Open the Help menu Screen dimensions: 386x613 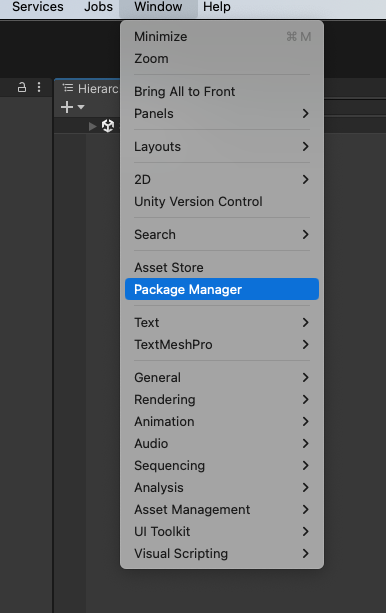217,7
